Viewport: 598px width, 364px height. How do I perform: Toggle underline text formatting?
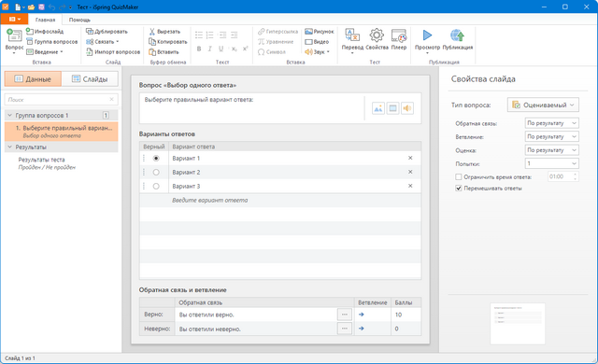click(221, 49)
